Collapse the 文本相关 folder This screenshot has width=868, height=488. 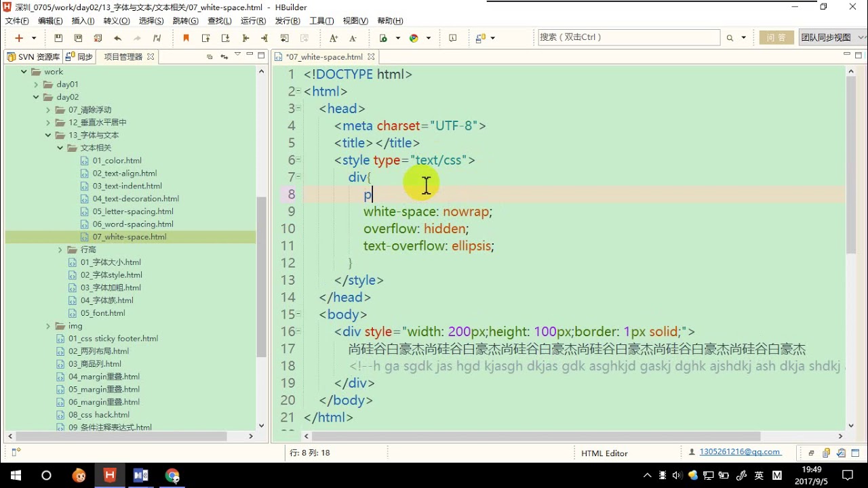click(60, 148)
